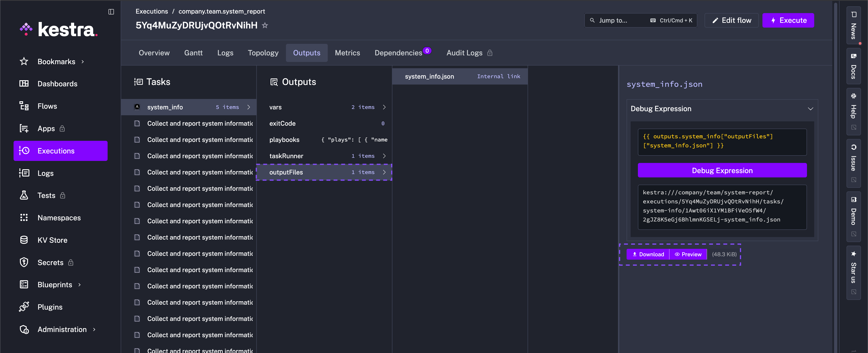Select the playbooks output row
This screenshot has height=353, width=868.
(324, 139)
